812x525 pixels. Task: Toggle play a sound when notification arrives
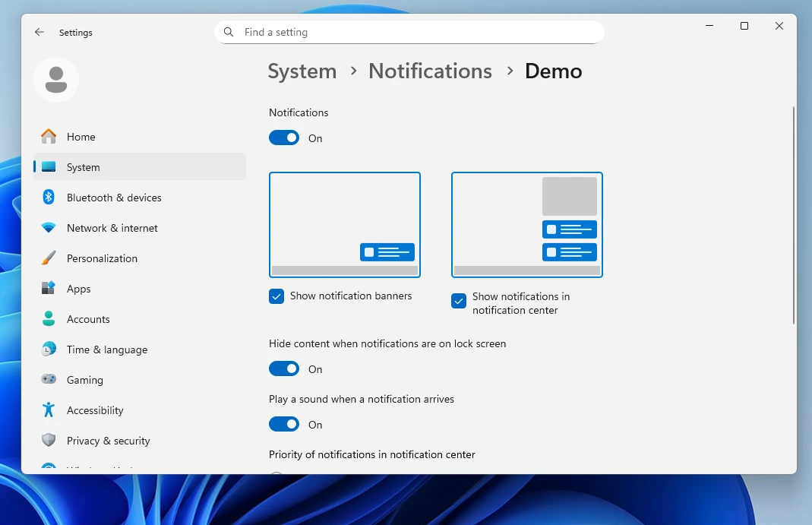(x=284, y=424)
